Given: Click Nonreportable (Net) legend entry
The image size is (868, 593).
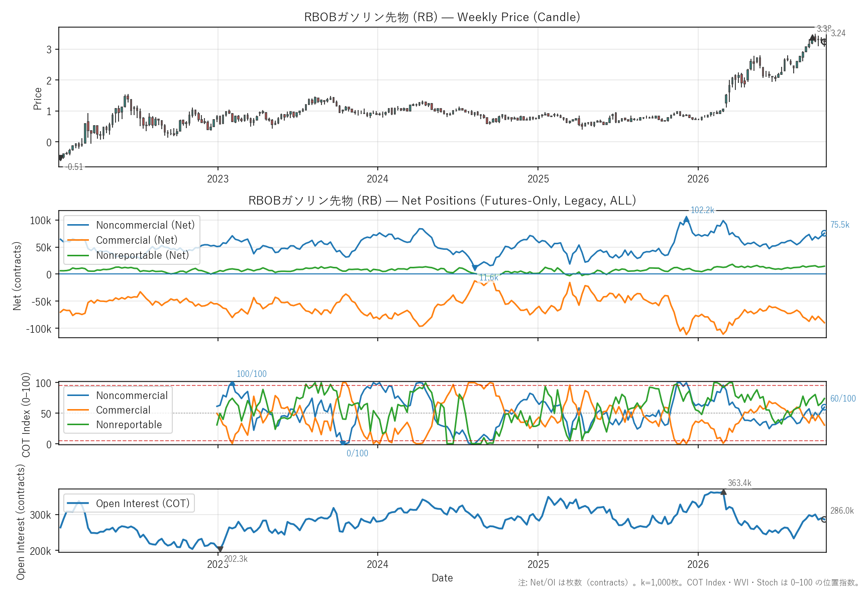Looking at the screenshot, I should [x=128, y=255].
